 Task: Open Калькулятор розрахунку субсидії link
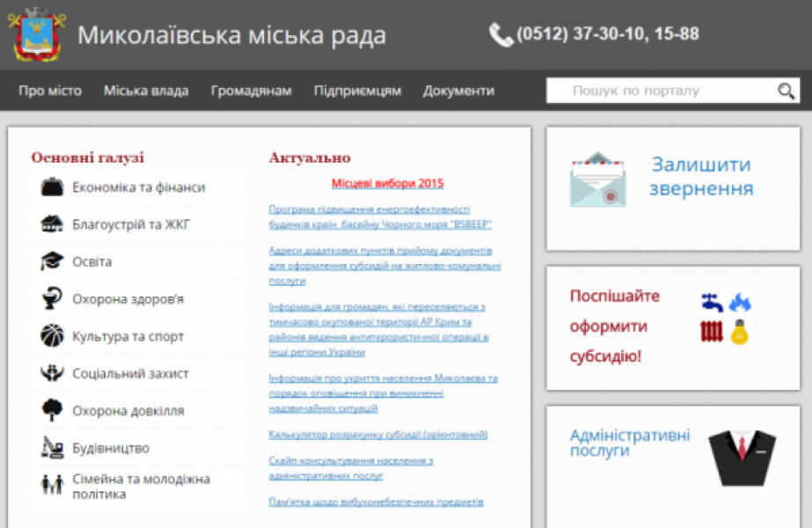click(x=377, y=435)
